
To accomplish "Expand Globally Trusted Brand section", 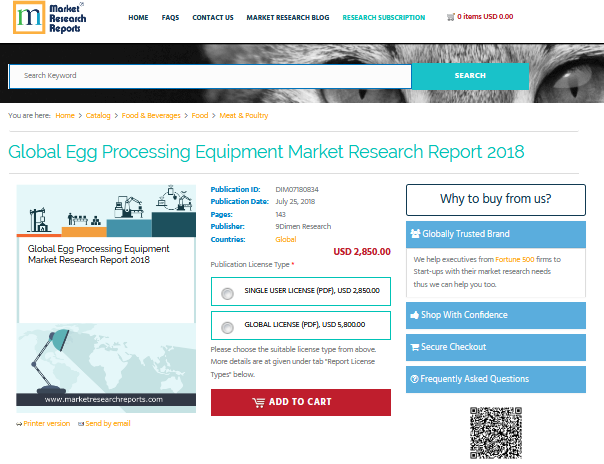I will (x=496, y=234).
